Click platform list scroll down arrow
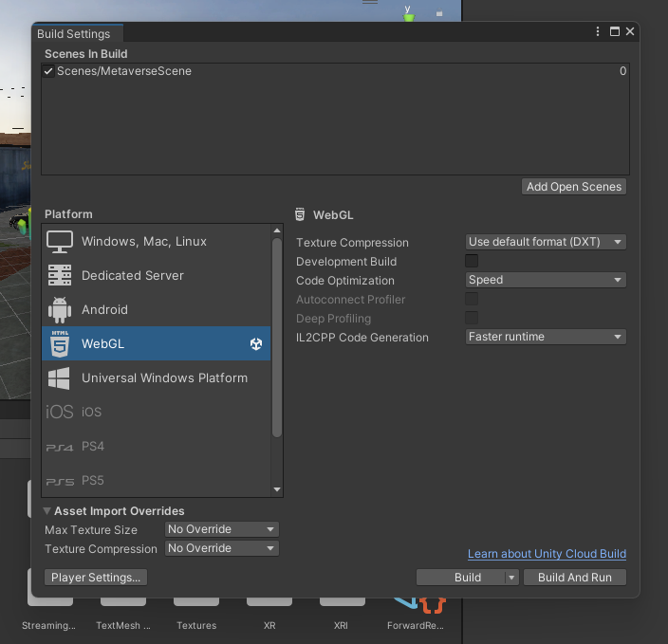 coord(277,489)
